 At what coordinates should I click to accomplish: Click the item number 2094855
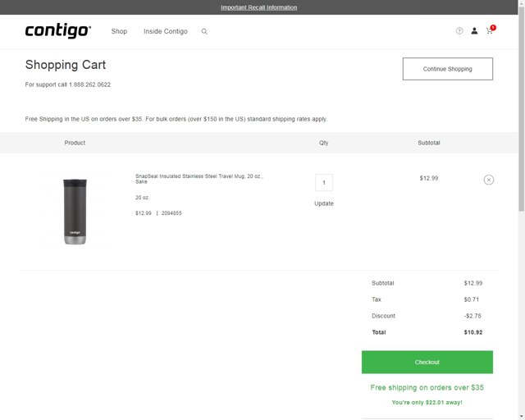(x=171, y=213)
